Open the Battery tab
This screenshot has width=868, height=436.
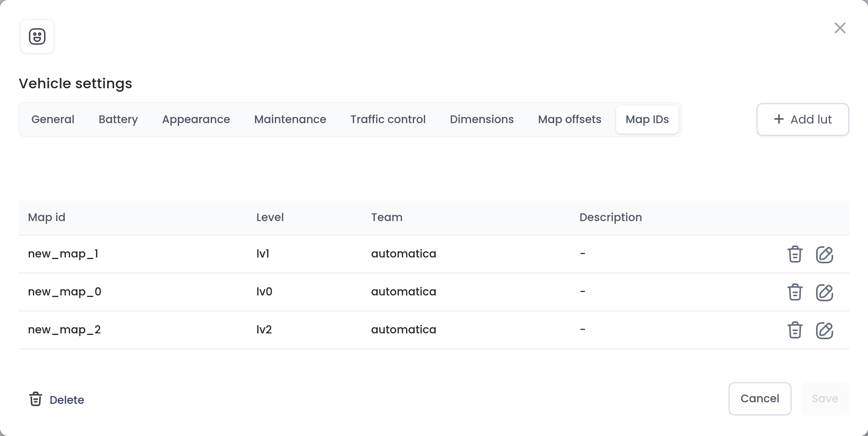pyautogui.click(x=118, y=119)
